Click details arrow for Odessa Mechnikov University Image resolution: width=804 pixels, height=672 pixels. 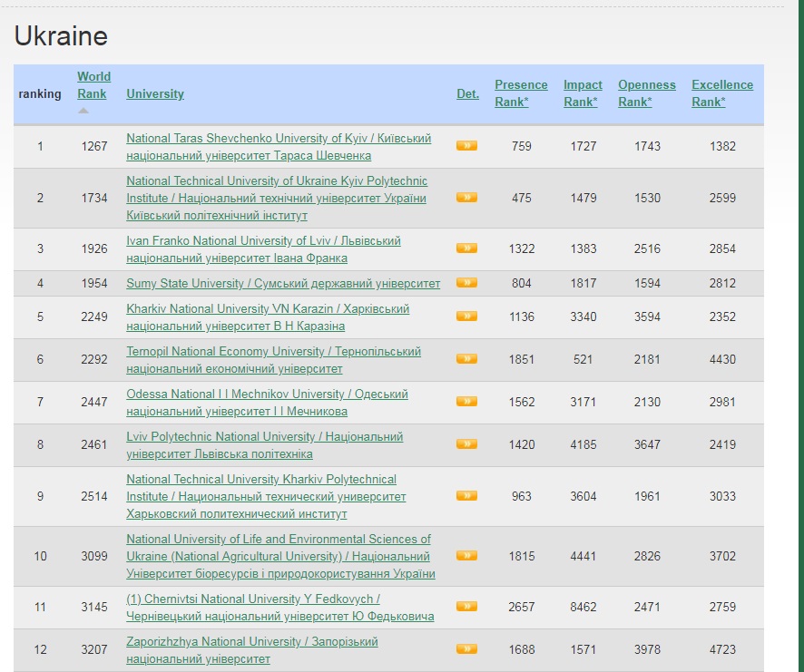466,402
